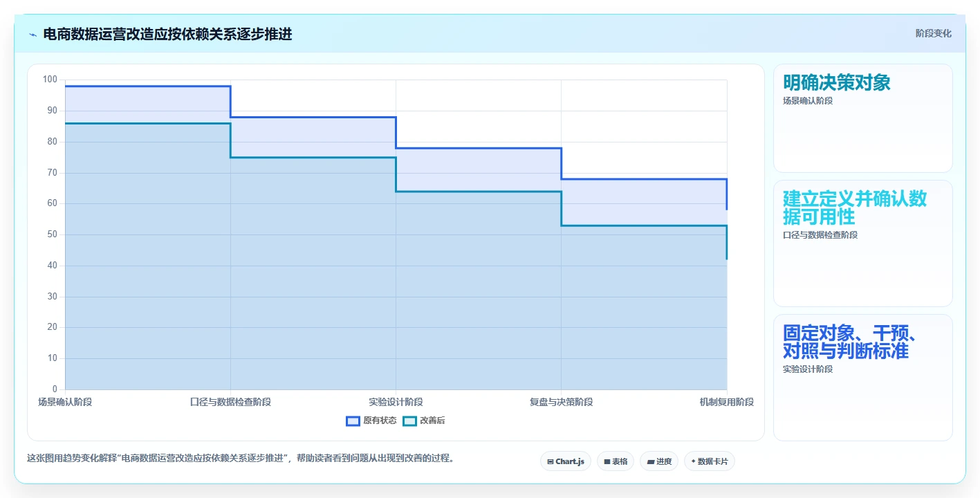Click the 100 y-axis tick value
The image size is (980, 498).
coord(50,80)
